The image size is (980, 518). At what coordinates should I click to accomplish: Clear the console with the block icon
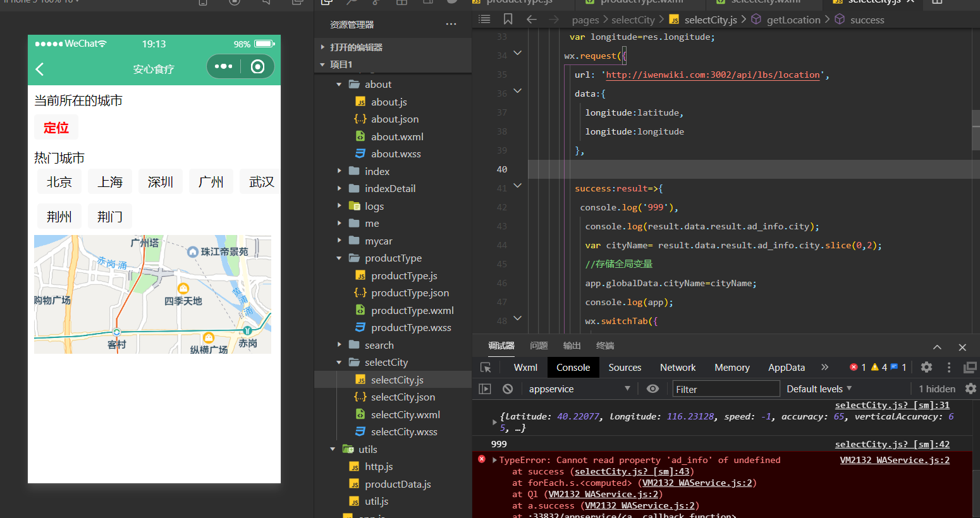click(x=508, y=389)
